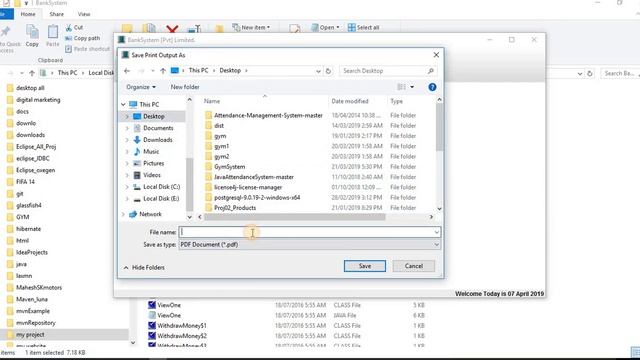Select Local Disk (E:) in dialog tree
This screenshot has height=360, width=640.
[161, 199]
